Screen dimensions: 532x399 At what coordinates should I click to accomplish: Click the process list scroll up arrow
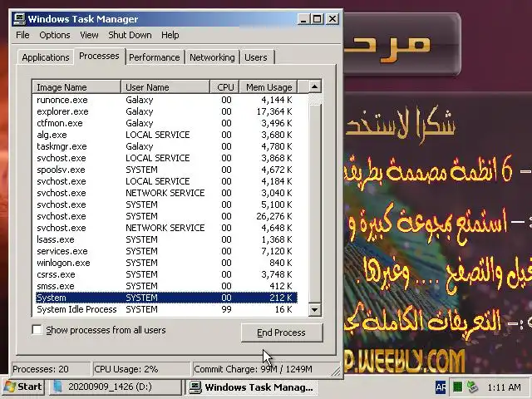tap(314, 86)
